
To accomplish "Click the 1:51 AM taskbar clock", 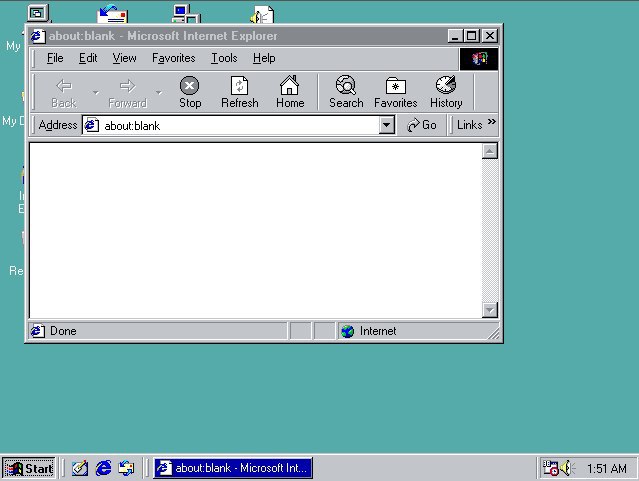I will pos(606,468).
